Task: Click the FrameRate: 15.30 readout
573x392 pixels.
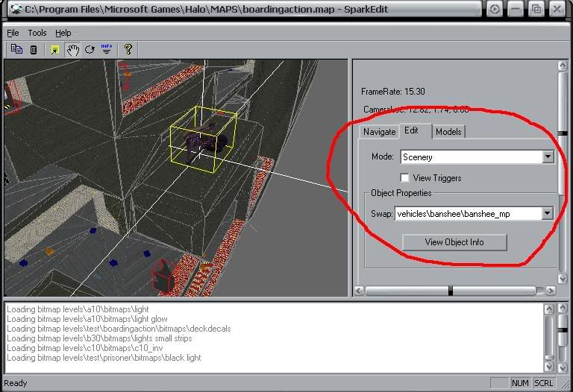Action: pos(393,92)
